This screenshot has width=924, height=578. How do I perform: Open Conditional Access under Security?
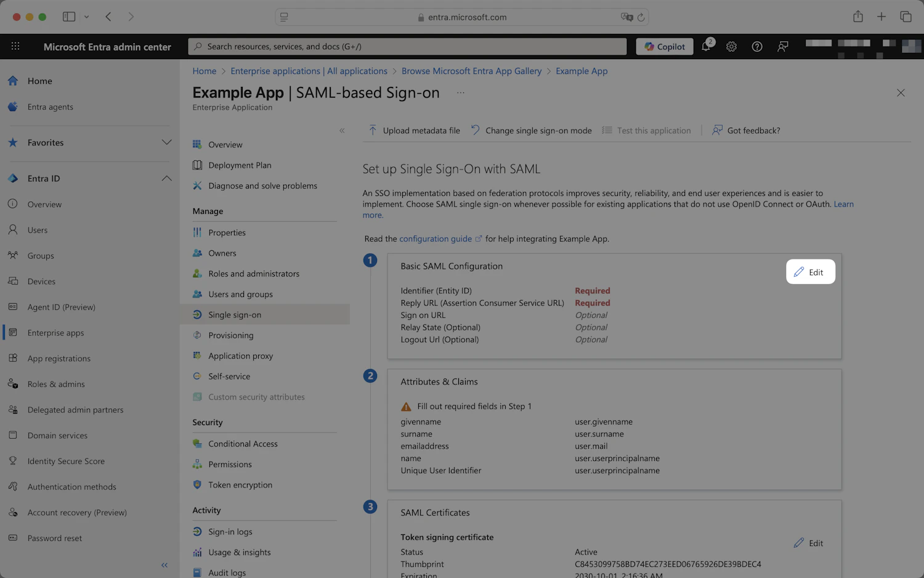pos(243,444)
